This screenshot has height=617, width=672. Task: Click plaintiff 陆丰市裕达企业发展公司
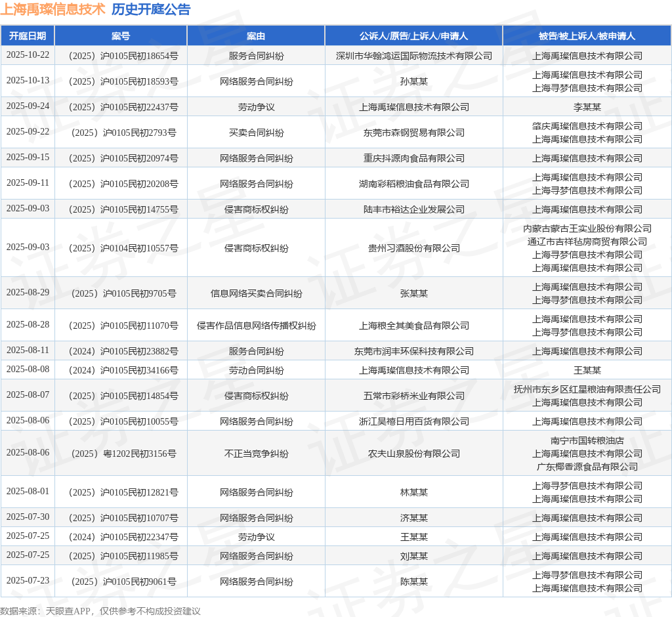(x=414, y=209)
